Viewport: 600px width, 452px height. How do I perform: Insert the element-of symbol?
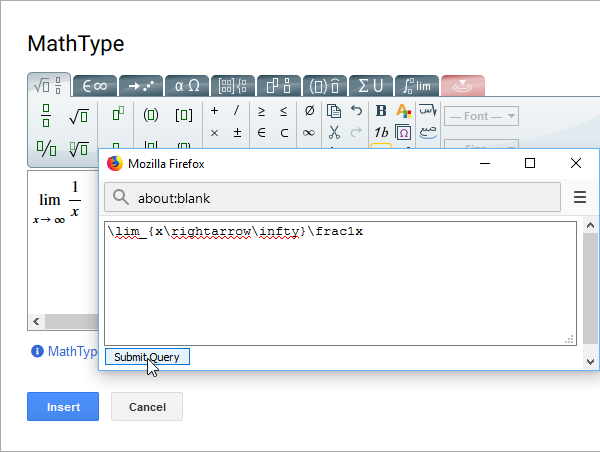[x=262, y=132]
